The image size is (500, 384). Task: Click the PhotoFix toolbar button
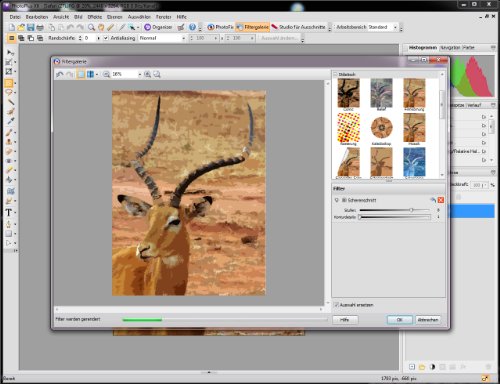pyautogui.click(x=220, y=27)
